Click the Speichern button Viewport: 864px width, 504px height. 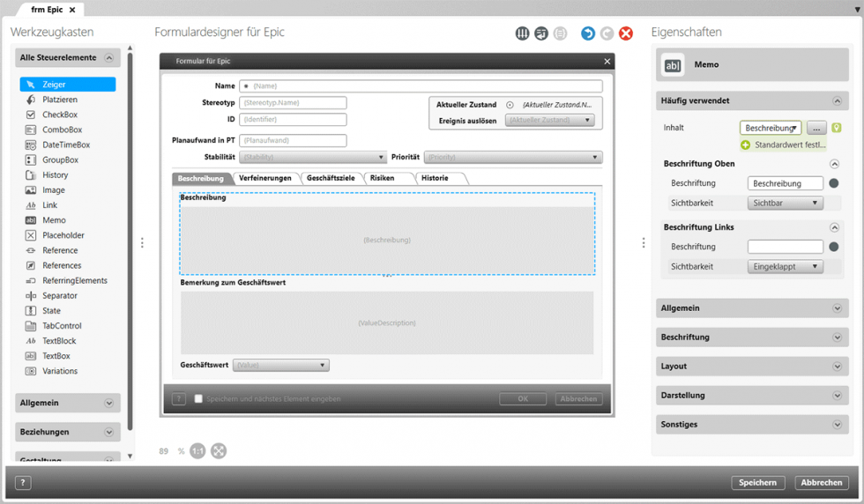(x=757, y=483)
